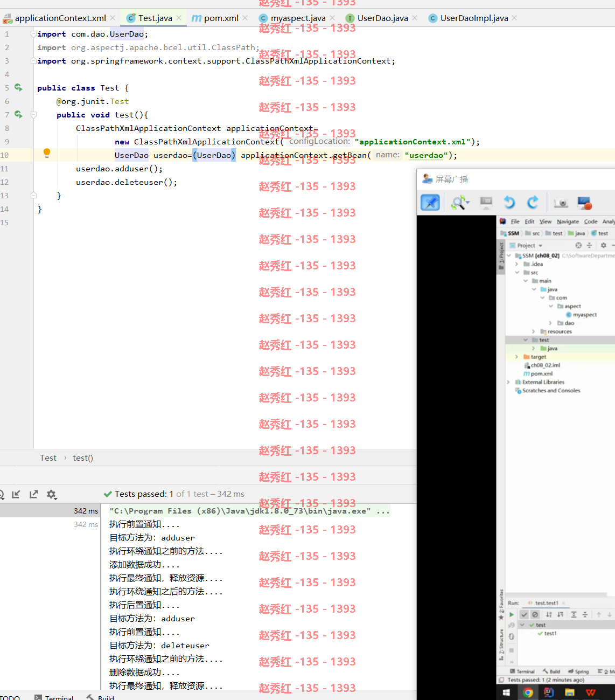Click the WPS Office icon in broadcast taskbar
This screenshot has width=615, height=700.
[x=591, y=692]
